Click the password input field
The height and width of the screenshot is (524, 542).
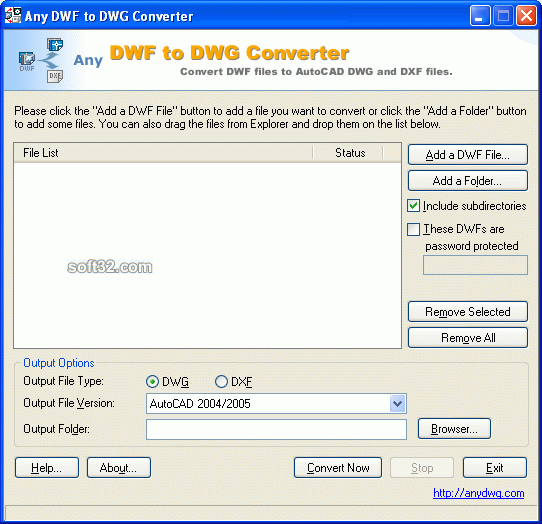tap(475, 265)
